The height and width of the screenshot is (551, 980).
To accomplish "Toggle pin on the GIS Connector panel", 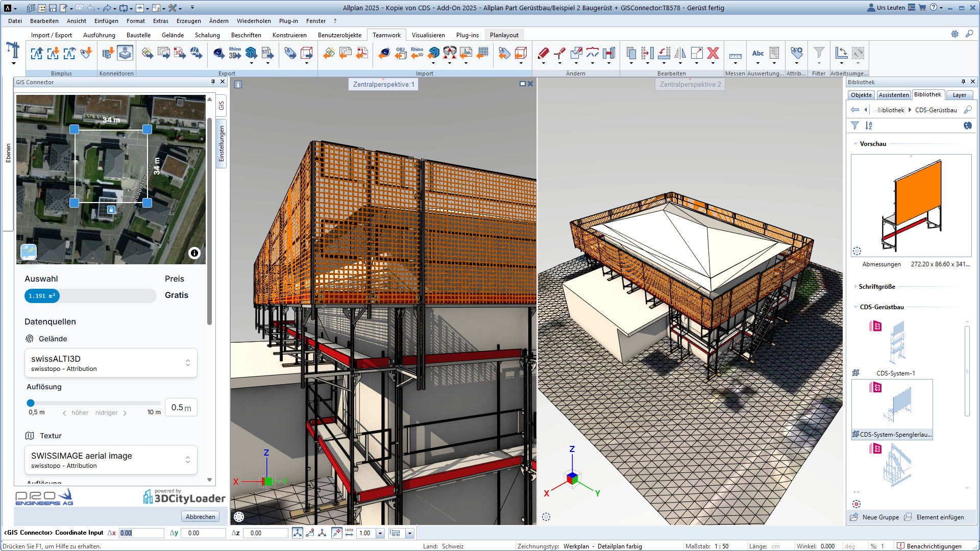I will [x=213, y=82].
